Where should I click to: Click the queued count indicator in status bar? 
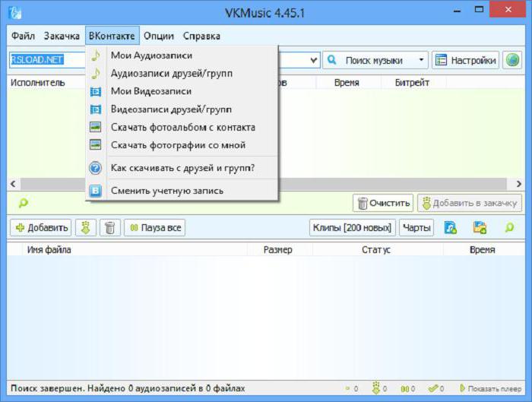point(352,389)
